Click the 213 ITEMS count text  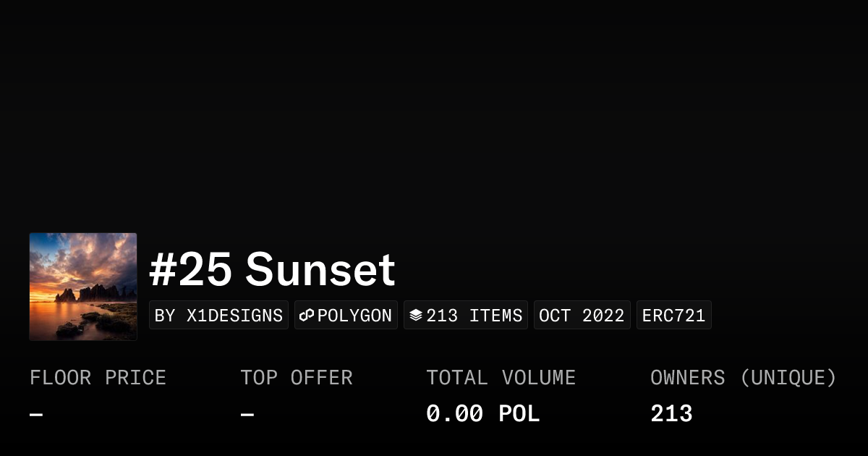click(x=475, y=316)
